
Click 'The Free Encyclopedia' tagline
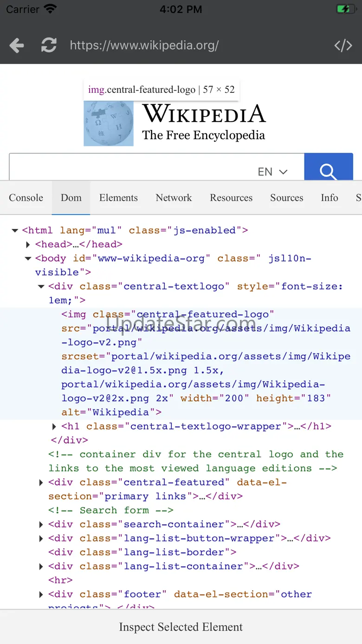(x=203, y=135)
